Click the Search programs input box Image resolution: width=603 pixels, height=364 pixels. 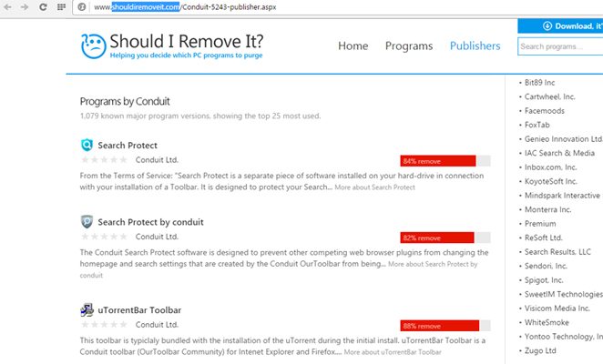560,46
